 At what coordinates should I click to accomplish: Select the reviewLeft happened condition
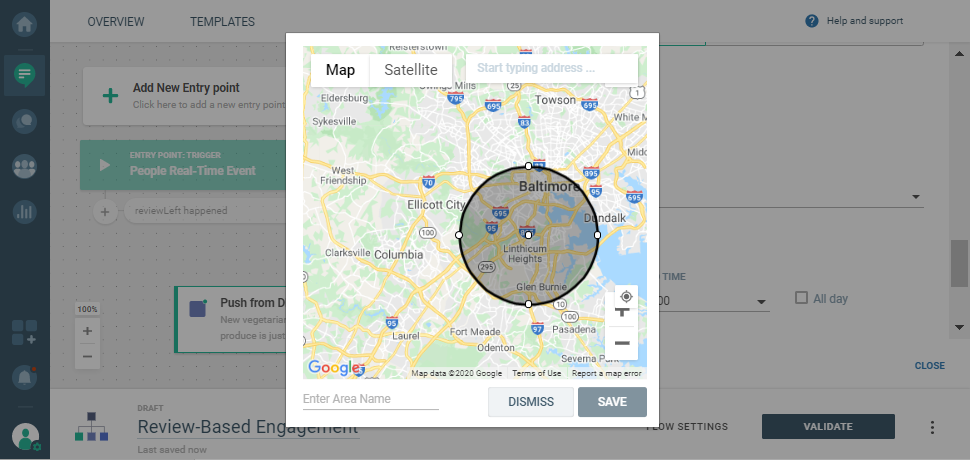tap(204, 211)
